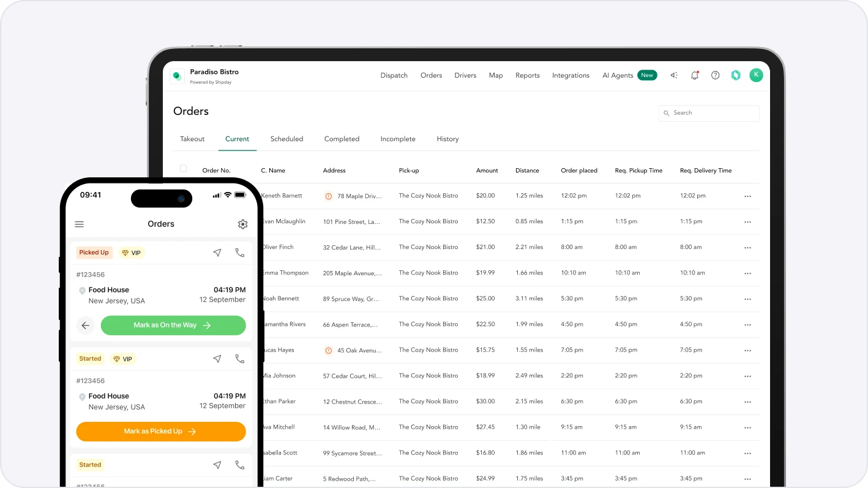868x488 pixels.
Task: Open the help question mark icon
Action: click(x=715, y=75)
